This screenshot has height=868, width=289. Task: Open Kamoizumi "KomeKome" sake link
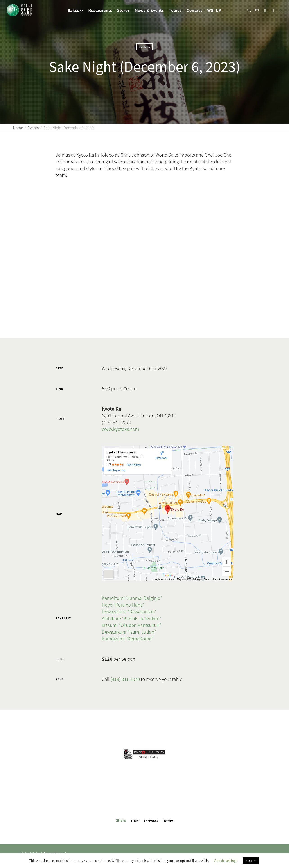tap(128, 639)
